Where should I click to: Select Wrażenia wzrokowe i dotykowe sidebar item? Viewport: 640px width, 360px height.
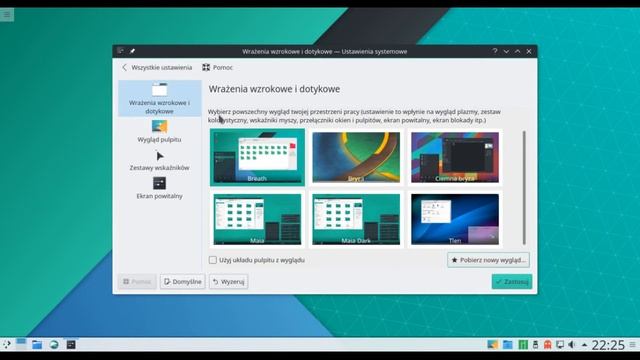(x=160, y=98)
